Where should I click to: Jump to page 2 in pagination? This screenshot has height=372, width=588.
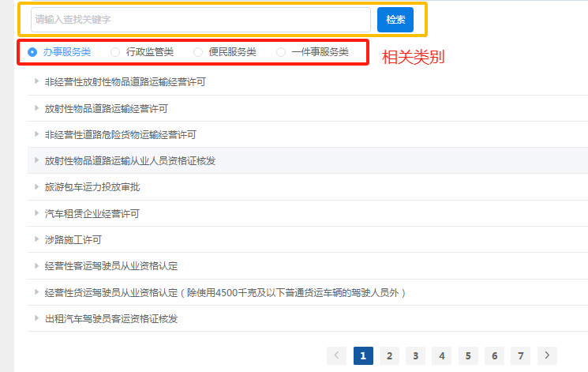[x=389, y=355]
